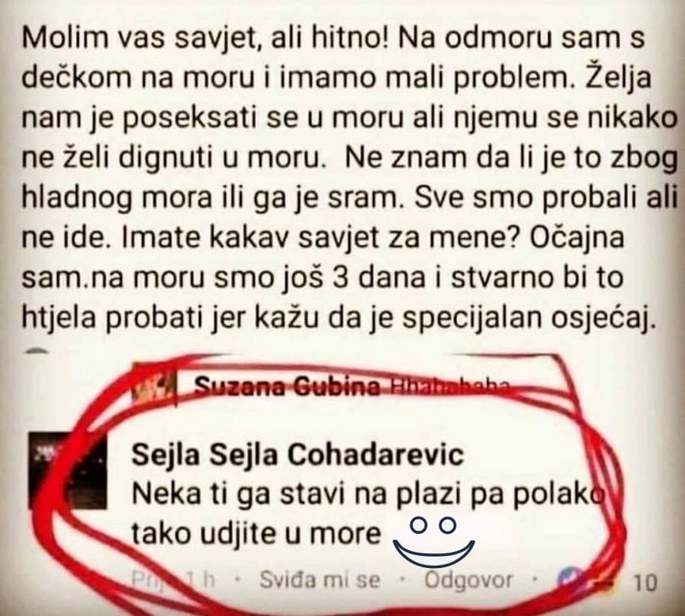Click the post line starting 'hladnog mora'
The width and height of the screenshot is (685, 616).
click(x=349, y=199)
